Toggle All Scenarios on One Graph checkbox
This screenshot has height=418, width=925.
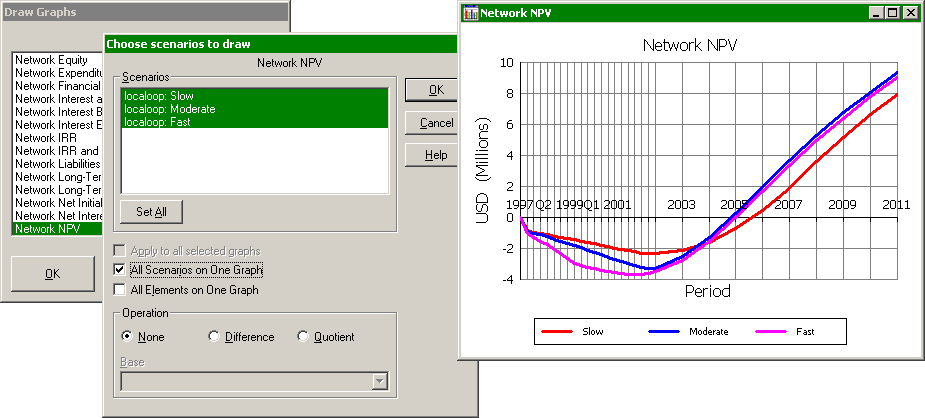(120, 270)
